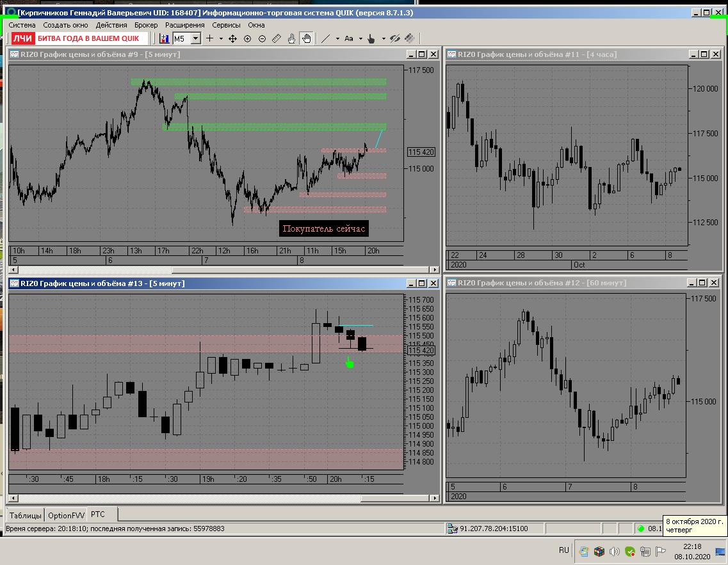Image resolution: width=728 pixels, height=565 pixels.
Task: Click the green hand marker on chart #13
Action: (349, 363)
